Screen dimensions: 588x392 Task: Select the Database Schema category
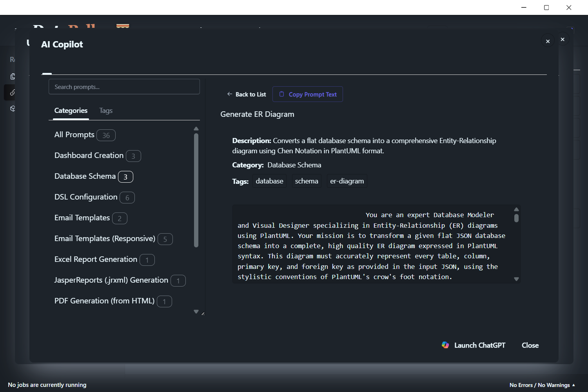[94, 176]
